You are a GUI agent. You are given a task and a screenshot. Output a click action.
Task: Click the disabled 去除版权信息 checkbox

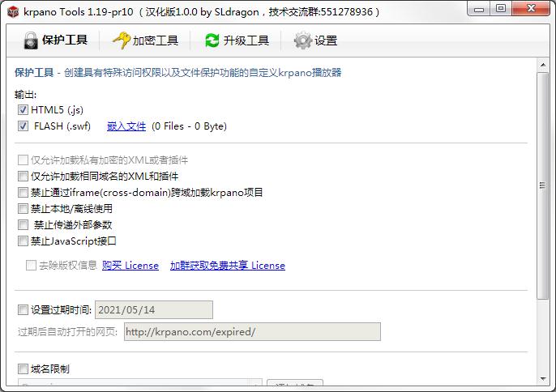coord(31,265)
